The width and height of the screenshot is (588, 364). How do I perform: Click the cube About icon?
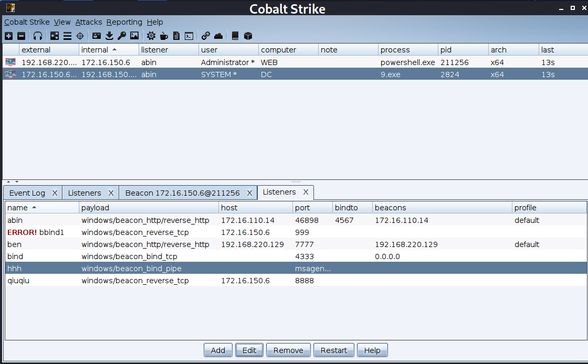(248, 36)
